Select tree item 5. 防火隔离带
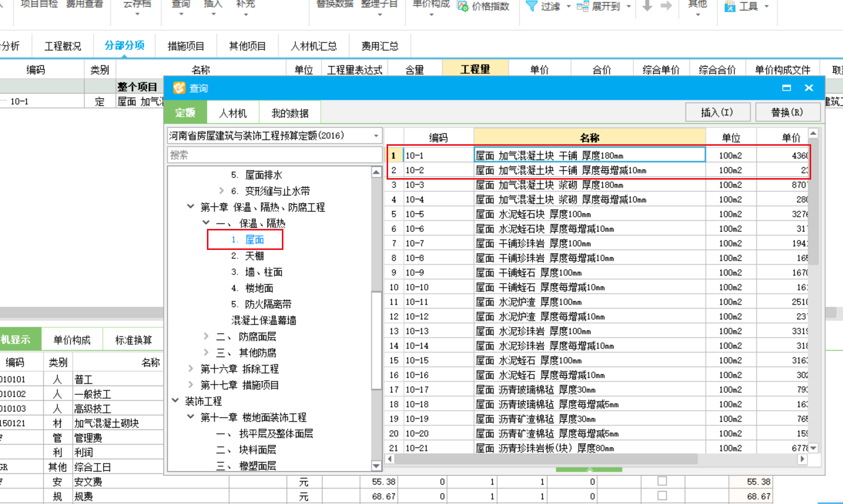The height and width of the screenshot is (504, 843). 261,304
